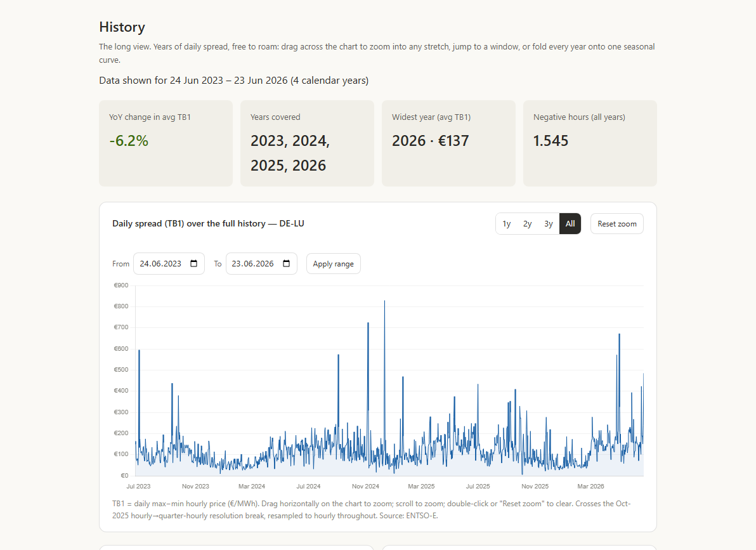The height and width of the screenshot is (550, 756).
Task: Select the 1y range toggle
Action: 506,224
